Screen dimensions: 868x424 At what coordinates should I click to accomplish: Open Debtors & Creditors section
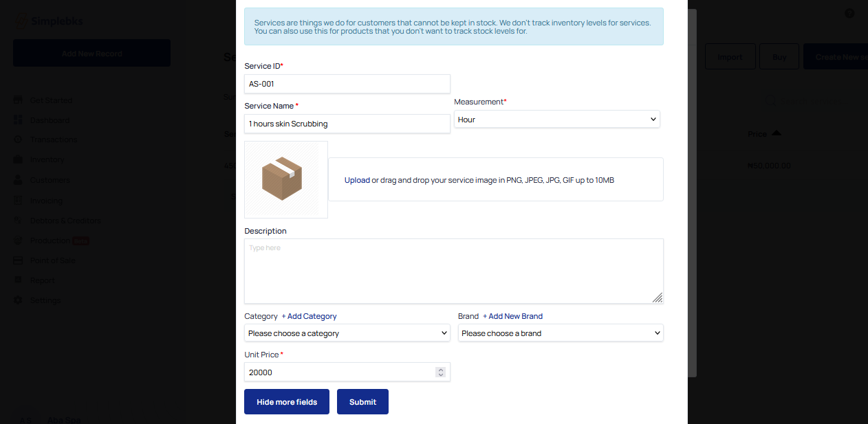(x=65, y=221)
